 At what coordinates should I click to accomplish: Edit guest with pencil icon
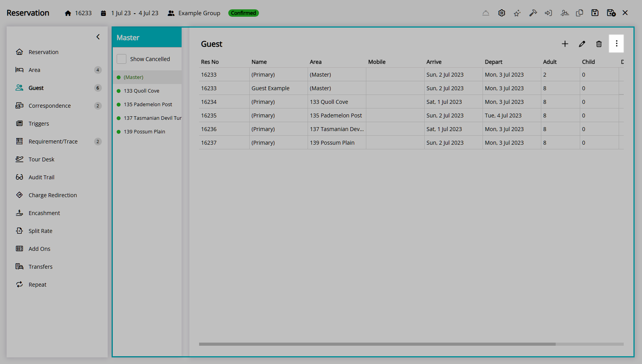point(582,44)
